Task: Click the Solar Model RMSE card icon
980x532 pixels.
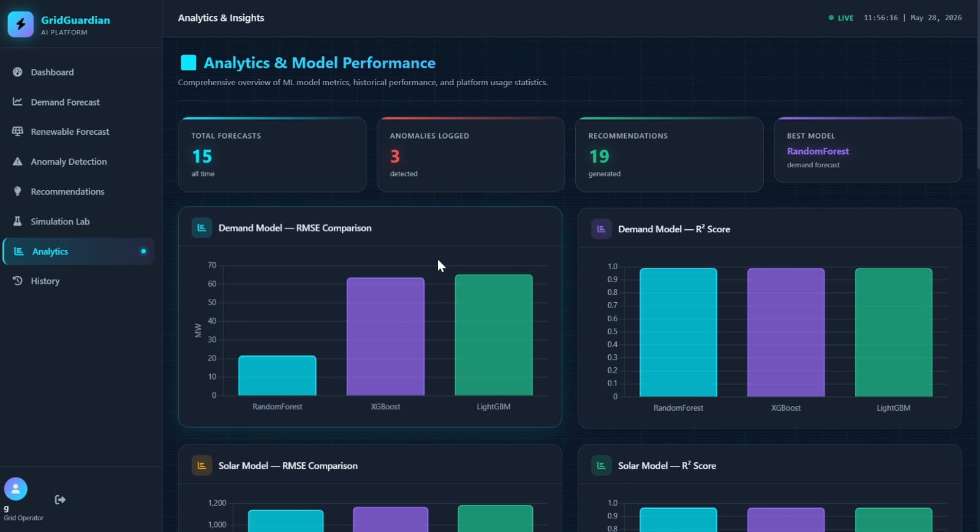Action: [202, 466]
